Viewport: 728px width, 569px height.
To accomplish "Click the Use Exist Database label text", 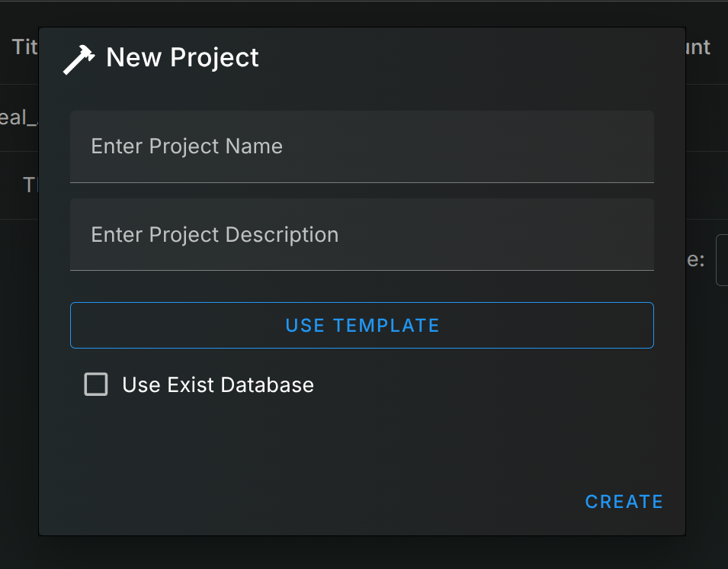I will click(x=217, y=385).
